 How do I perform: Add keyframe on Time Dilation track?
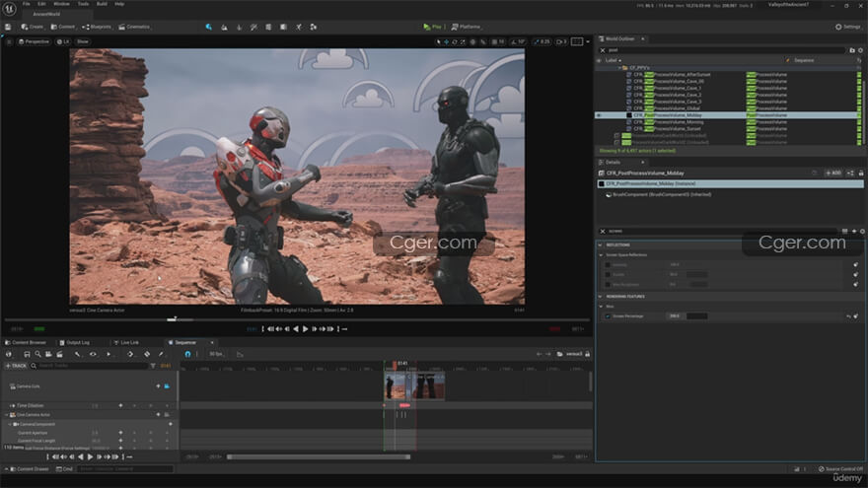(120, 405)
